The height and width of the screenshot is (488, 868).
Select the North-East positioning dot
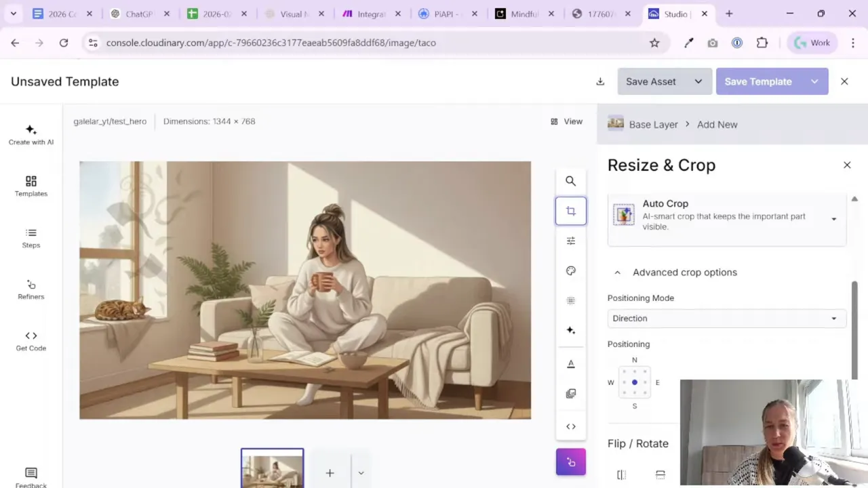click(645, 372)
